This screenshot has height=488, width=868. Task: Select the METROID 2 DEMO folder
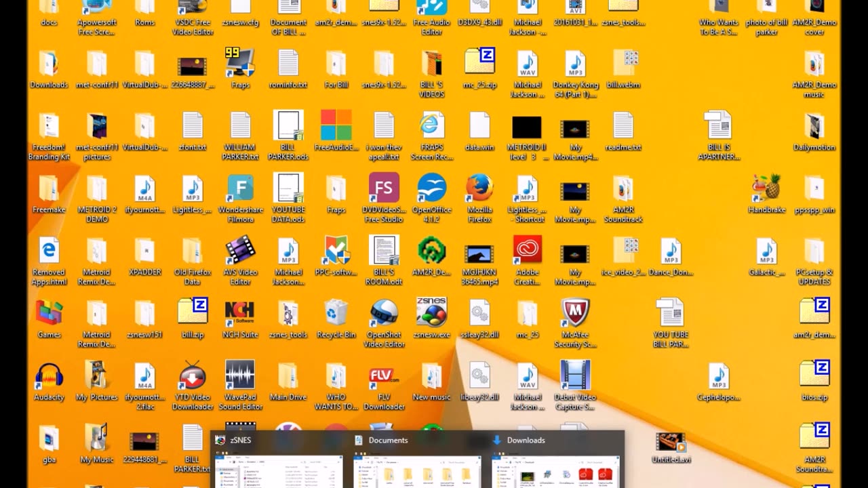[x=96, y=189]
